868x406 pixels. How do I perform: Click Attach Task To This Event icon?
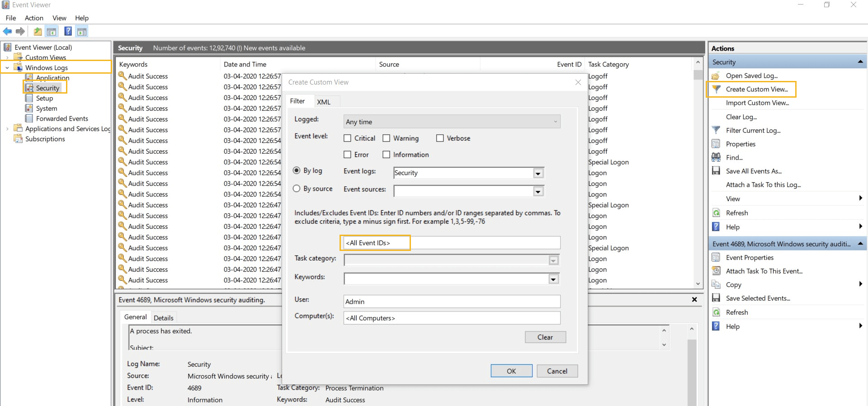pyautogui.click(x=716, y=271)
